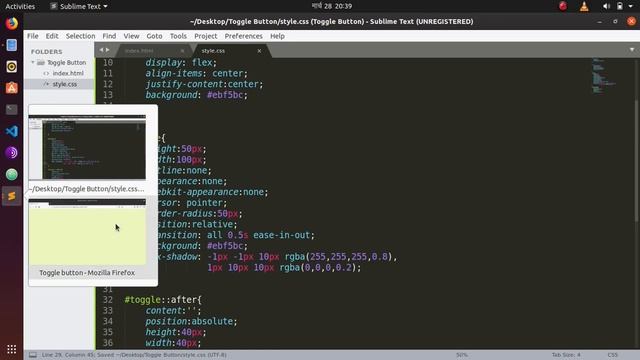Click 'position:absolute;' on line 34
The height and width of the screenshot is (360, 640).
[x=191, y=322]
